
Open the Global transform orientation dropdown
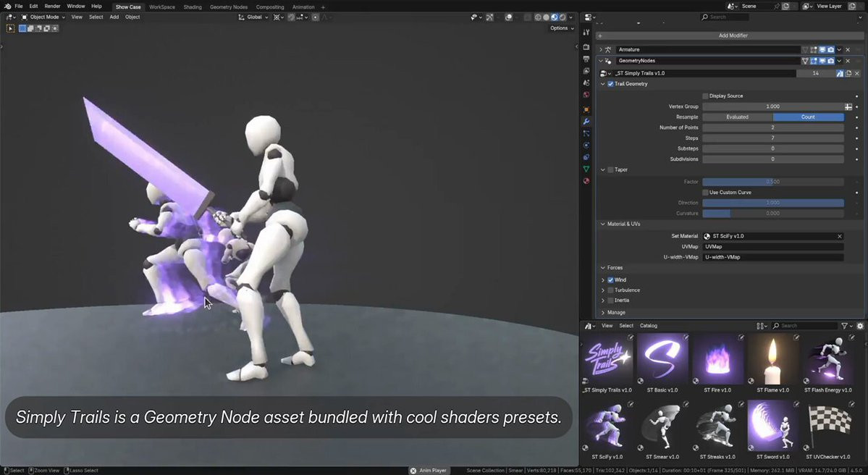tap(253, 17)
